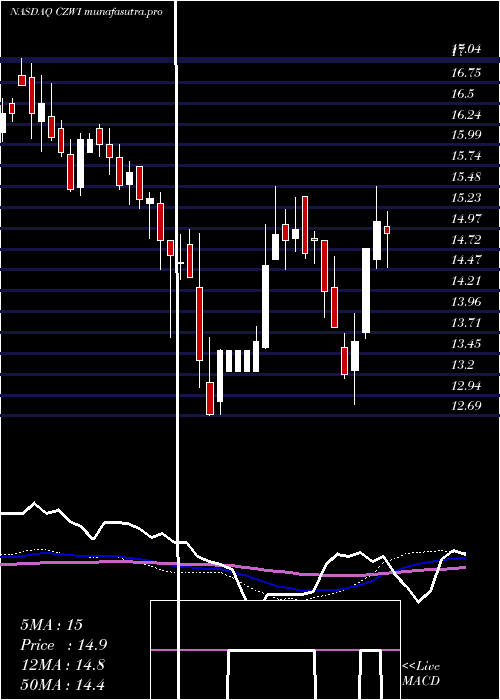Click the 16.24 price axis label
500x700 pixels.
click(x=466, y=115)
